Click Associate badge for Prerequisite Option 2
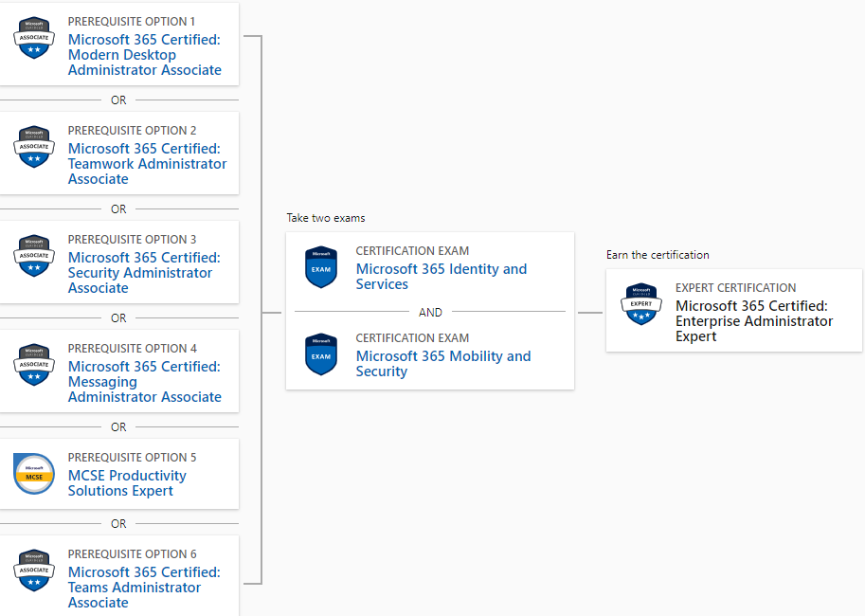This screenshot has height=616, width=865. coord(34,146)
